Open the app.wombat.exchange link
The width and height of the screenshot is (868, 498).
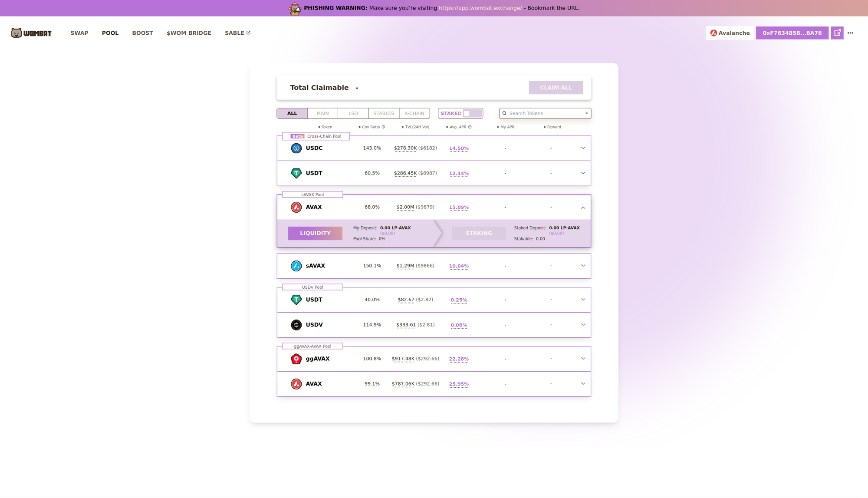(x=480, y=8)
